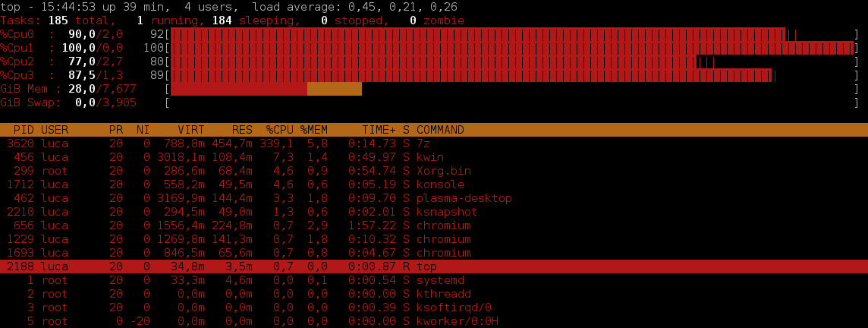This screenshot has width=868, height=328.
Task: Click the highlighted top process row
Action: coord(433,266)
